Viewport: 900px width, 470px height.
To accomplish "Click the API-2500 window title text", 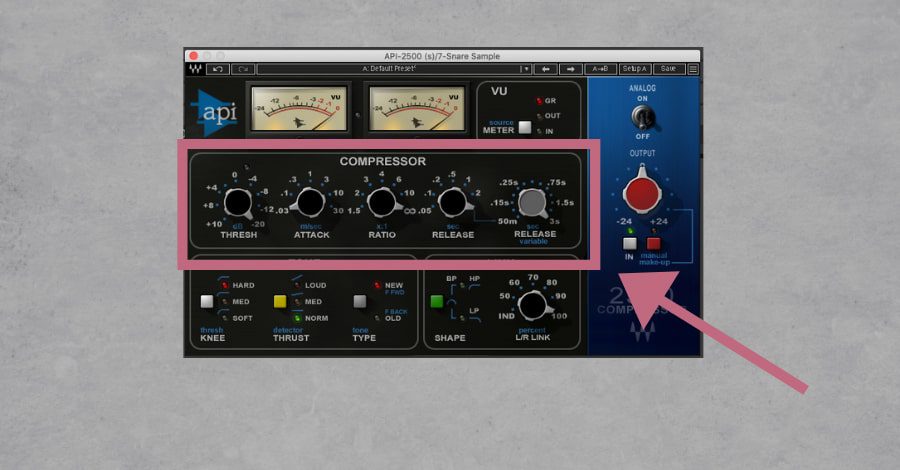I will 442,56.
